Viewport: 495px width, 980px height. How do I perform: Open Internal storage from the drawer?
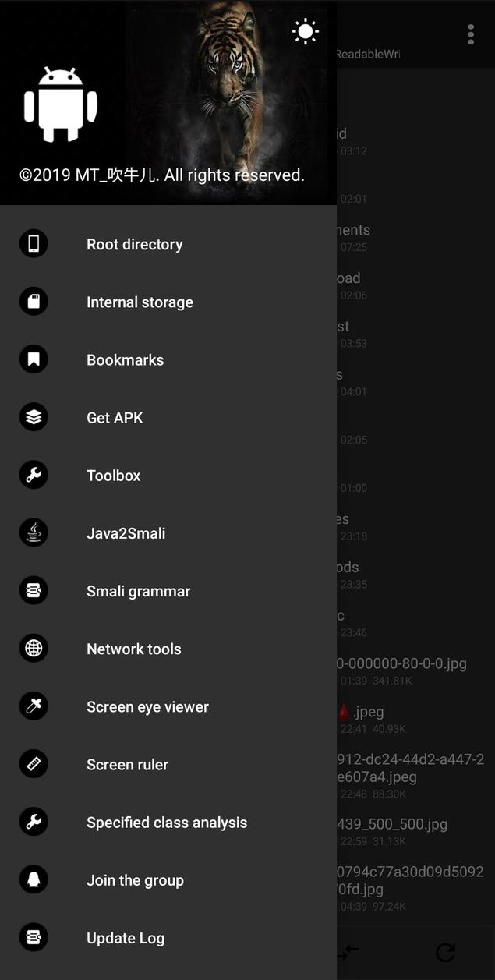[x=140, y=302]
